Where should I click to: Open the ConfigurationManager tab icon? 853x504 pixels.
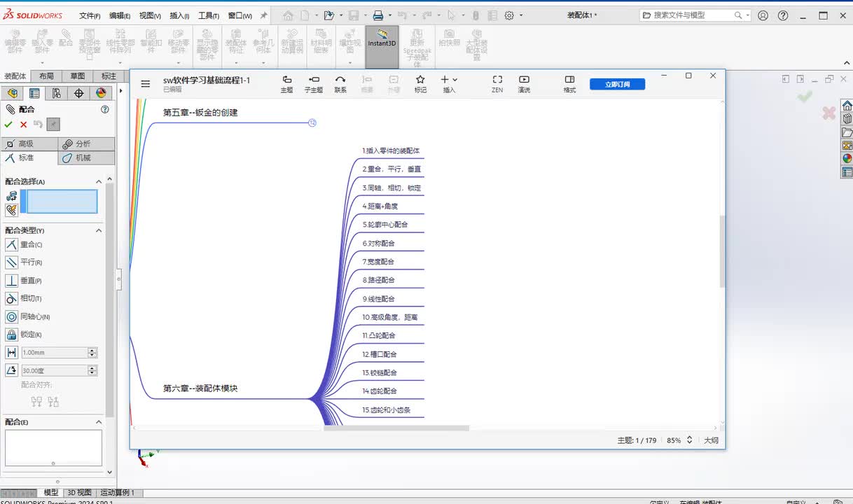pyautogui.click(x=57, y=93)
